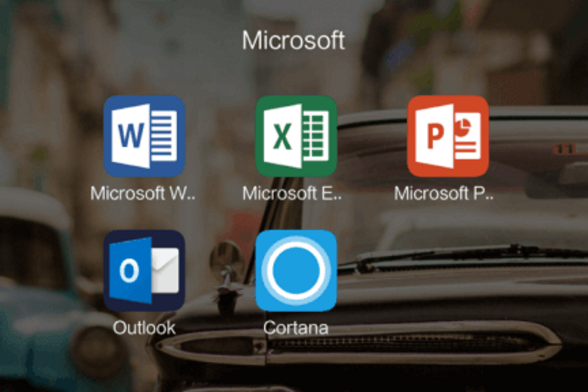Click the "Microsoft E.." label
This screenshot has width=588, height=392.
(292, 193)
